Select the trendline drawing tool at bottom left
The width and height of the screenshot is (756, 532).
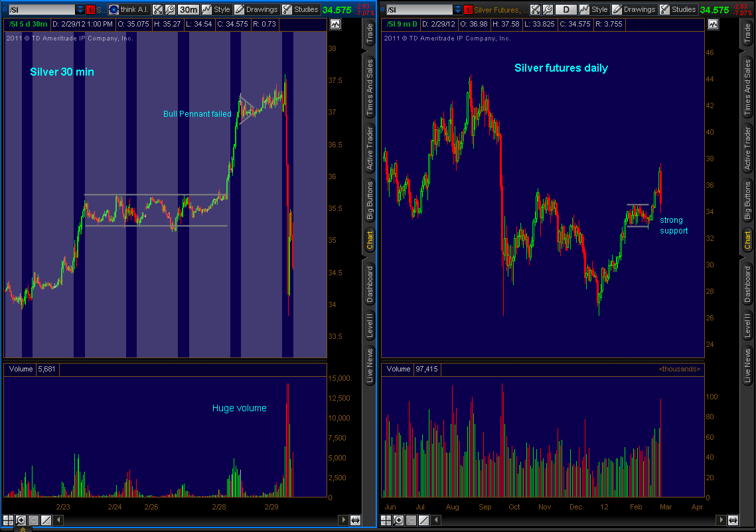coord(46,520)
